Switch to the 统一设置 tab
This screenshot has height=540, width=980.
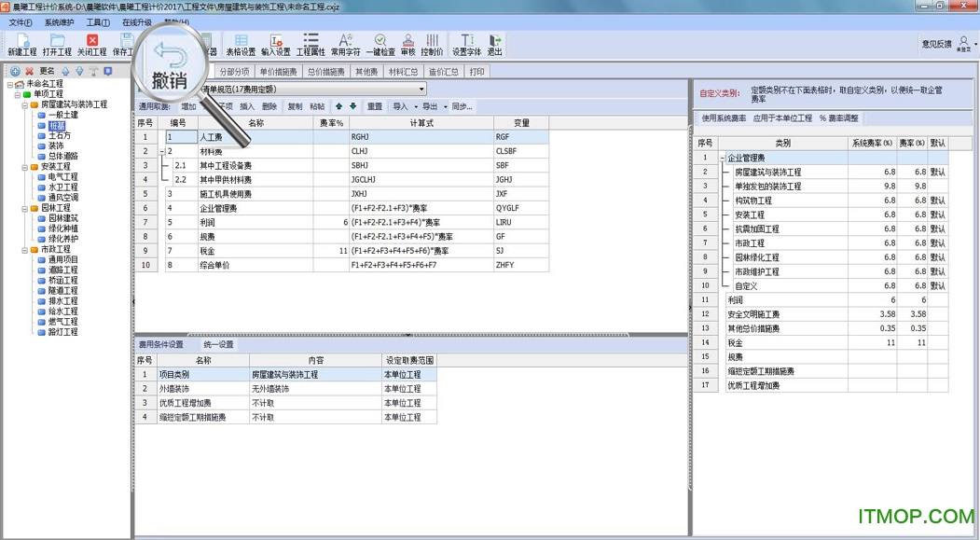point(218,345)
